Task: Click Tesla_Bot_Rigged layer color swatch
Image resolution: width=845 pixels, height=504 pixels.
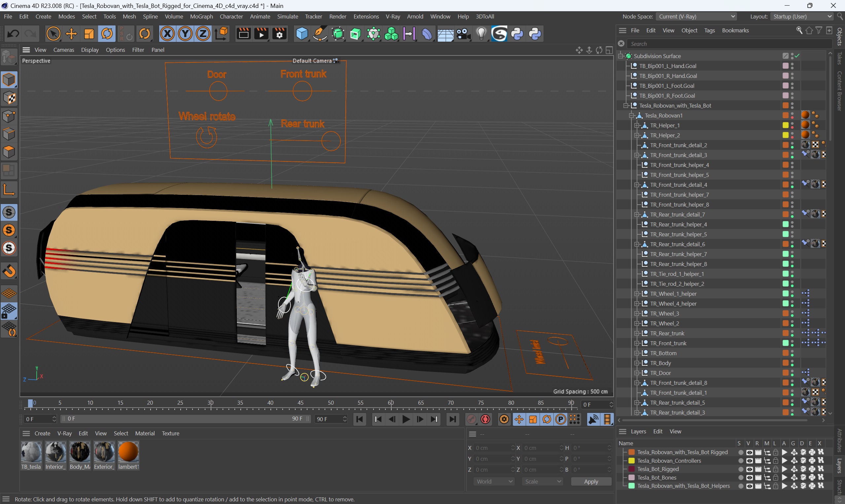Action: click(x=632, y=469)
